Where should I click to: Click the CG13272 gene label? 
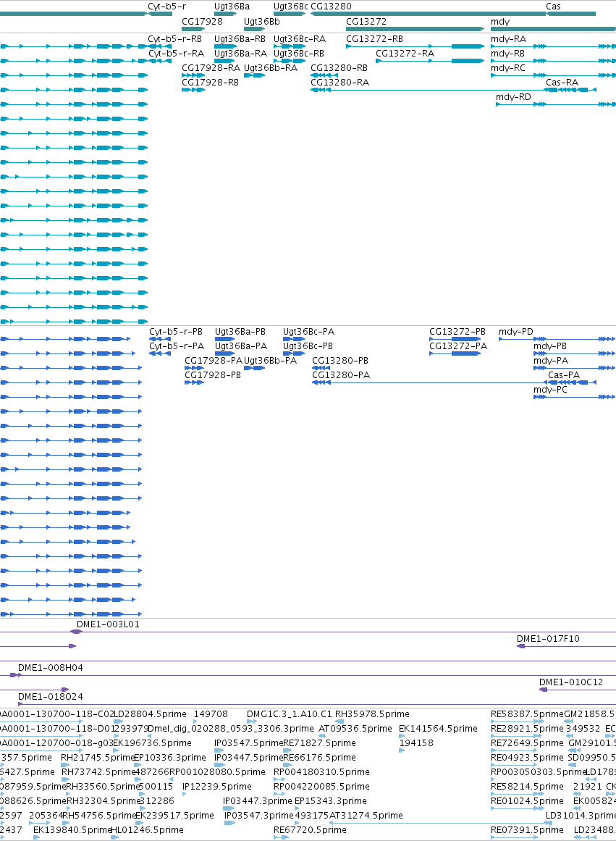366,22
